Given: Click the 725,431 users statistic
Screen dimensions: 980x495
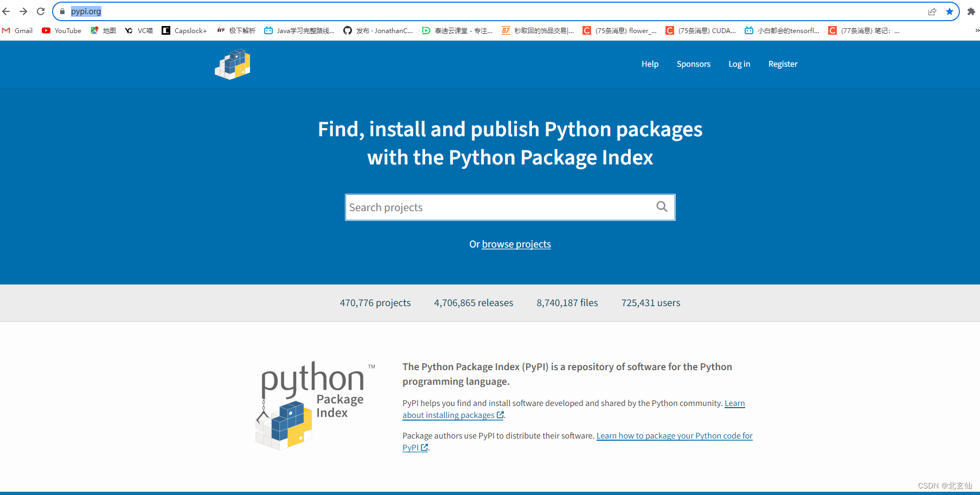Looking at the screenshot, I should [651, 303].
